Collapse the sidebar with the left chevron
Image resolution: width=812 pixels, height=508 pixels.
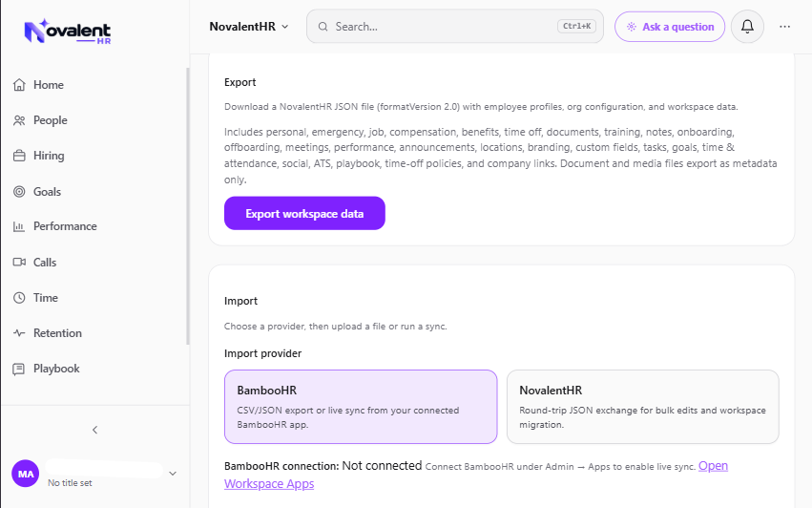click(94, 430)
